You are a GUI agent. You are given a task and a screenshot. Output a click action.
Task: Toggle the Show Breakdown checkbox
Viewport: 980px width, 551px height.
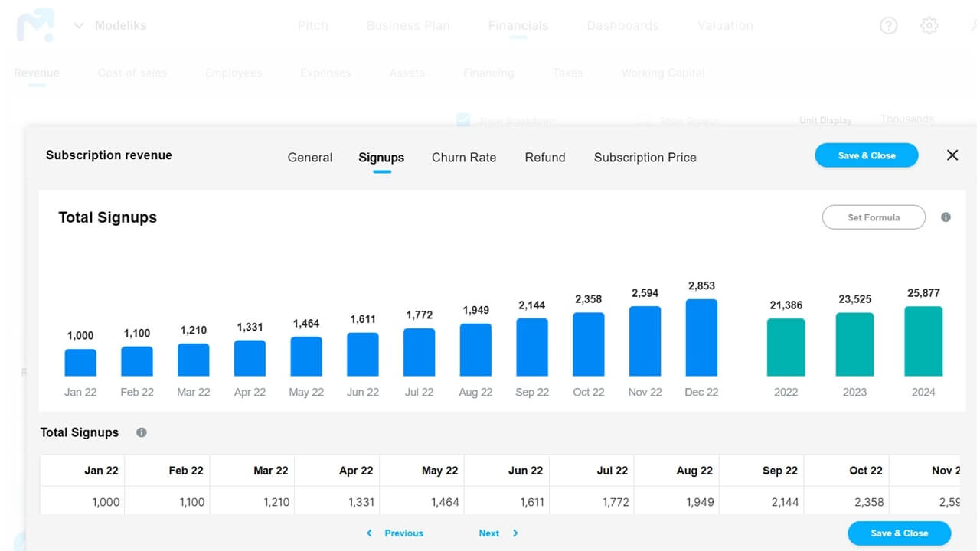pyautogui.click(x=462, y=120)
